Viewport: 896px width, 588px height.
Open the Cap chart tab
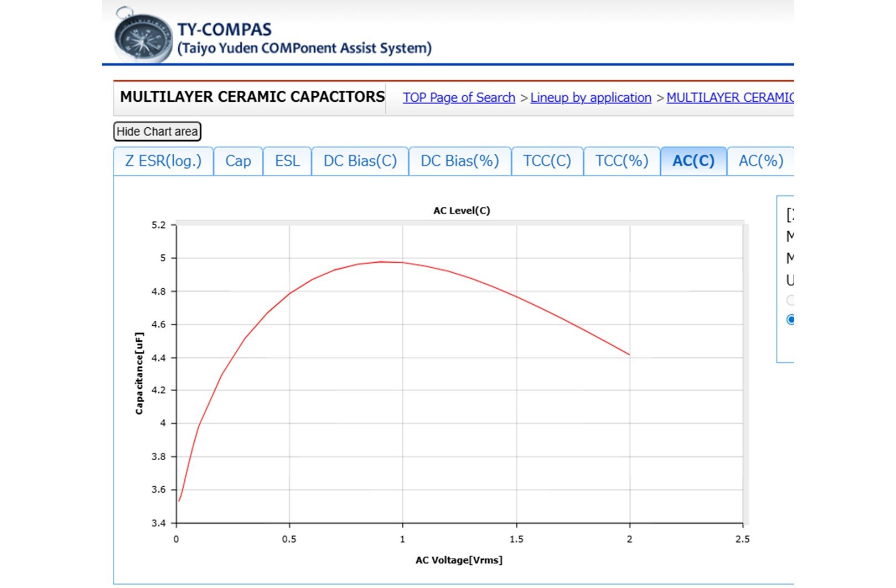(238, 161)
